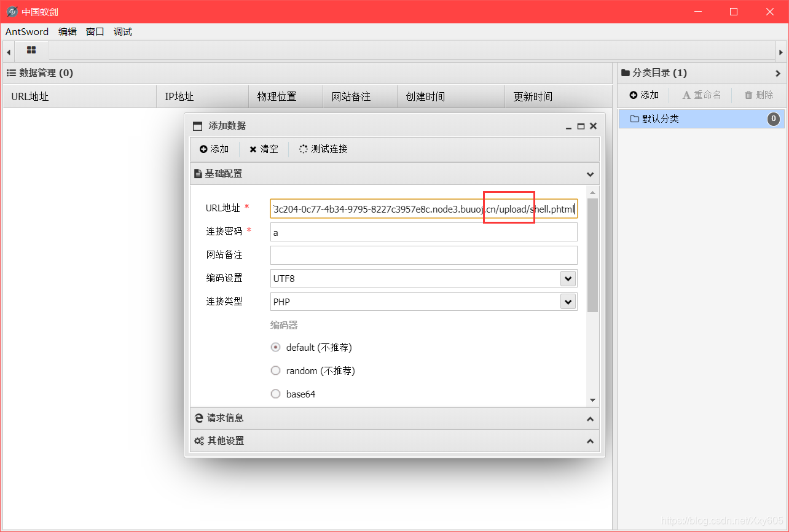Click the 基础配置 document icon
The height and width of the screenshot is (532, 789).
[x=198, y=174]
